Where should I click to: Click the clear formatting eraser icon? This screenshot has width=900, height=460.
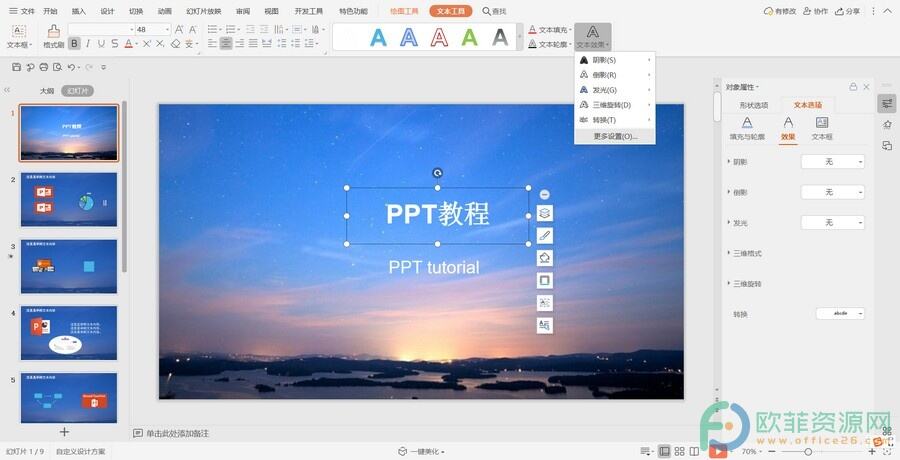tap(176, 44)
